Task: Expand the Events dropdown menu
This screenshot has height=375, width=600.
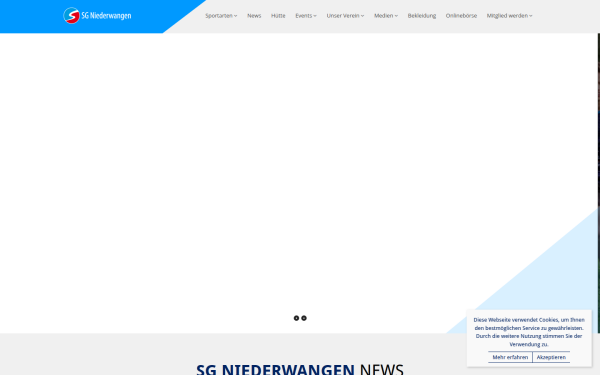Action: [306, 16]
